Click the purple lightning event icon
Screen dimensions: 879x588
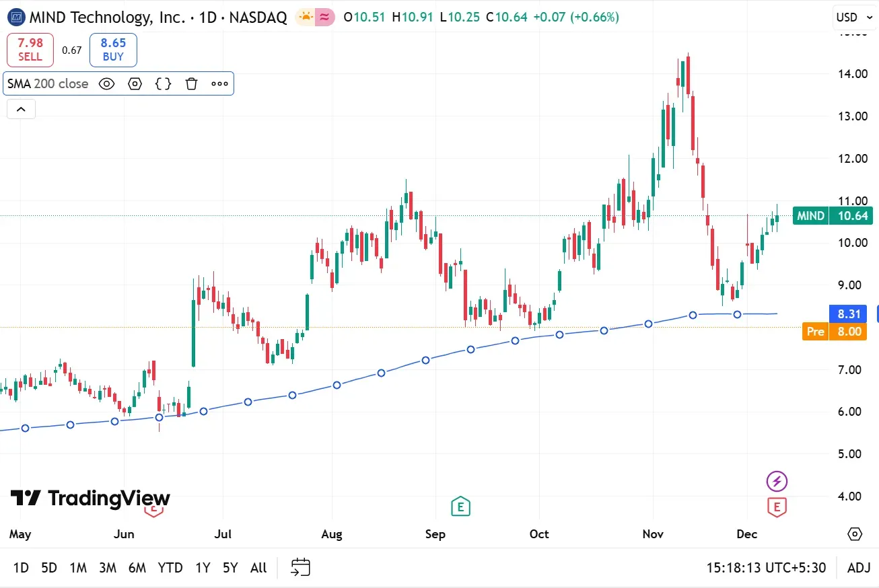[x=777, y=481]
